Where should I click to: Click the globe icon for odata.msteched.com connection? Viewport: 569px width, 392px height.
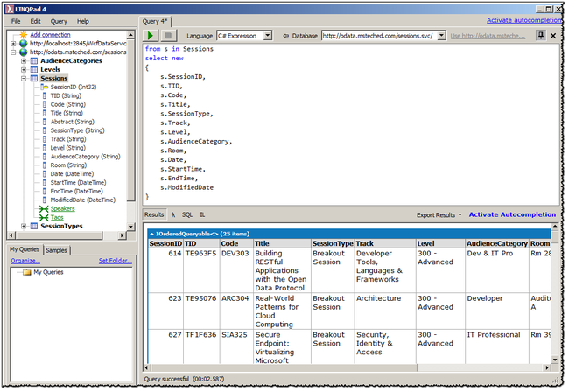pyautogui.click(x=24, y=52)
